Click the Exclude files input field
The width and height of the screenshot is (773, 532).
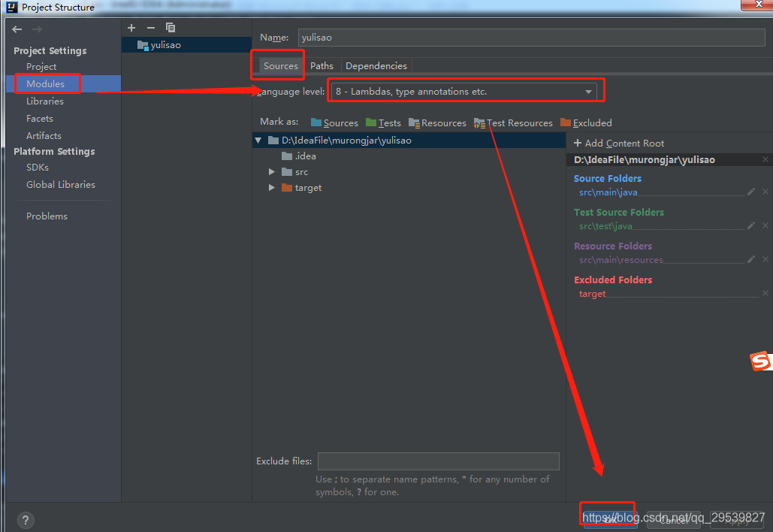(438, 461)
